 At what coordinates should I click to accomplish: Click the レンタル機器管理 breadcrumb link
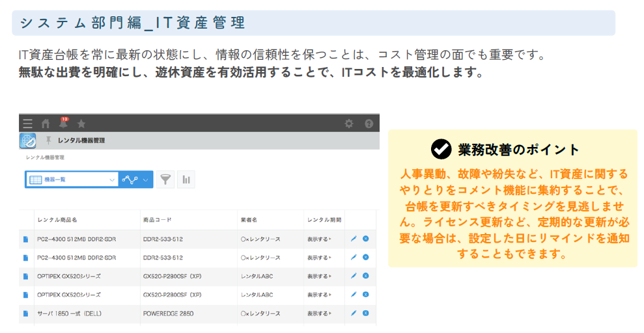45,157
